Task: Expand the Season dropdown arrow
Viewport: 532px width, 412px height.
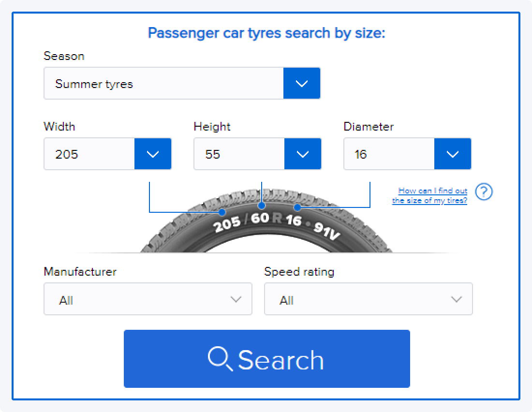Action: [302, 84]
